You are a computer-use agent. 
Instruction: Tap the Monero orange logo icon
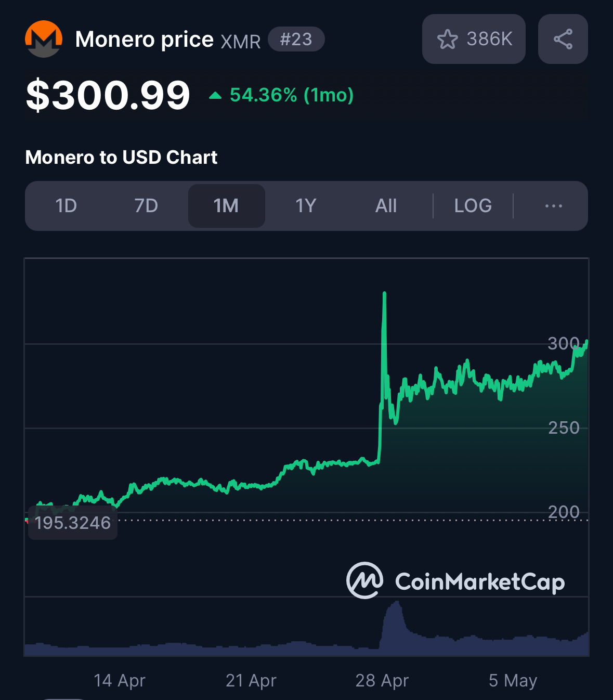44,39
